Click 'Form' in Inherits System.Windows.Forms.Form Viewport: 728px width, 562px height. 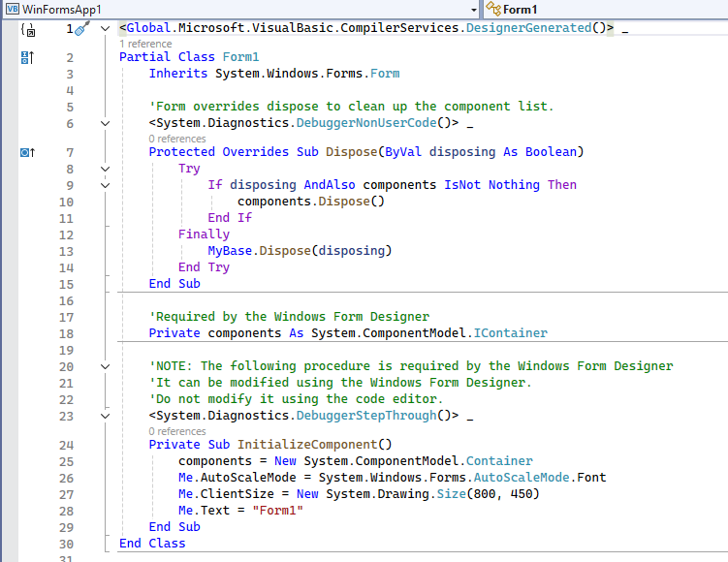pyautogui.click(x=385, y=74)
